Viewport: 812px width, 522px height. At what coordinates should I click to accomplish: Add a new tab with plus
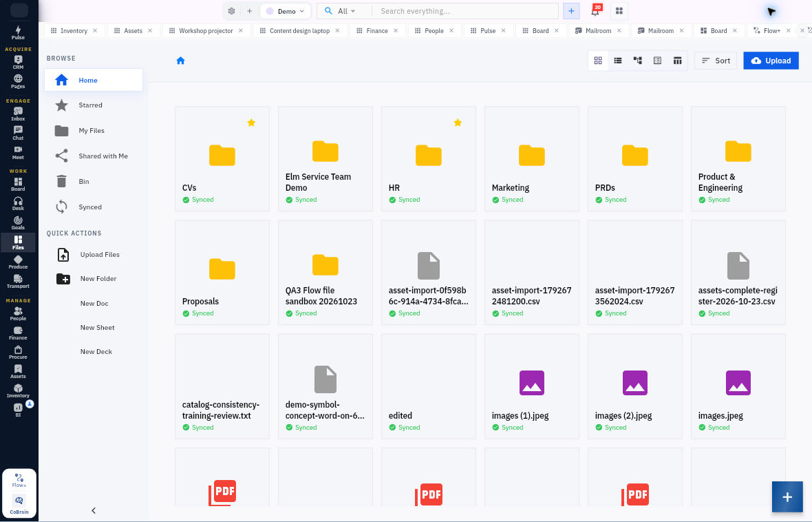[250, 11]
